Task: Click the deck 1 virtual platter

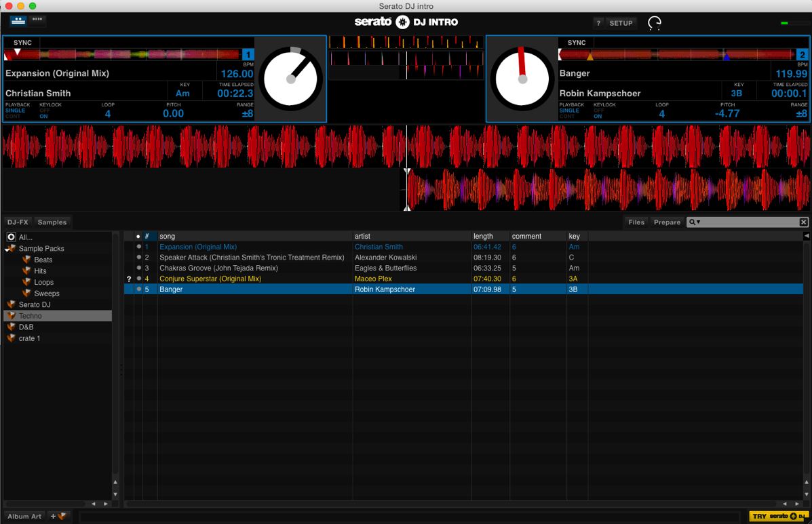Action: 291,79
